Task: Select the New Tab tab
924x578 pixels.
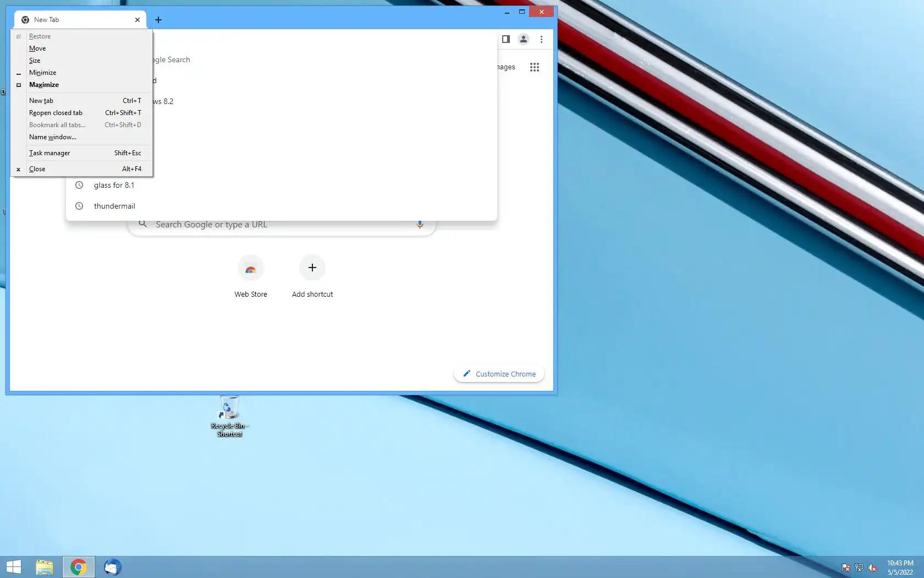Action: 80,20
